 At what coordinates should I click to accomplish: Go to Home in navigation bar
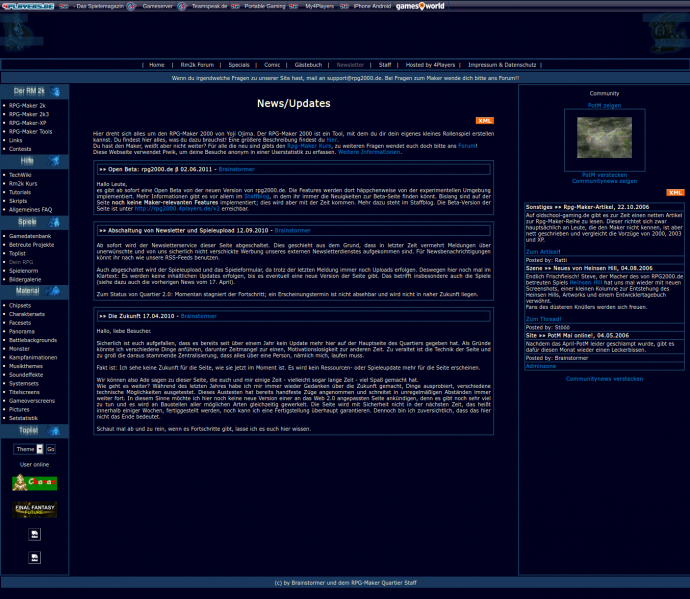(x=157, y=65)
